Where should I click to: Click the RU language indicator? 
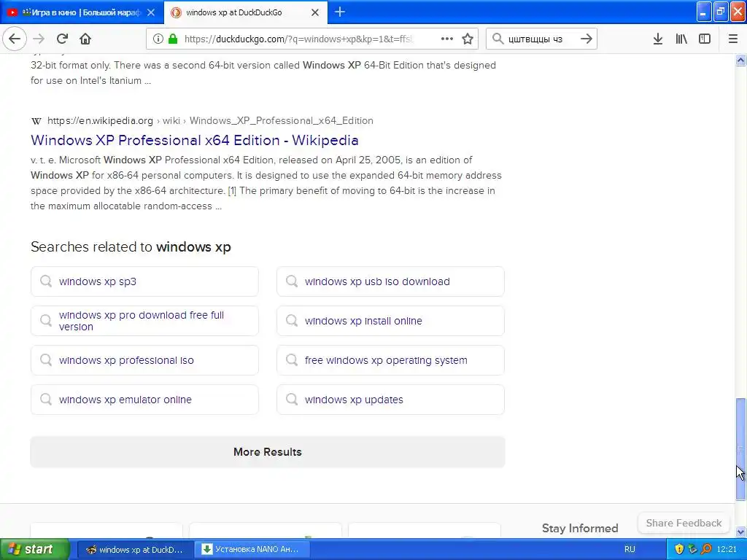(630, 550)
